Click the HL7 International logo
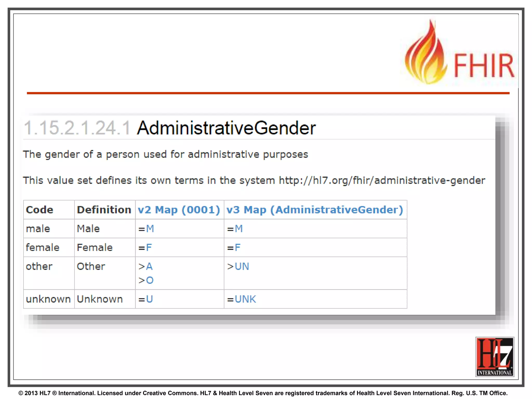Image resolution: width=532 pixels, height=399 pixels. click(x=495, y=356)
